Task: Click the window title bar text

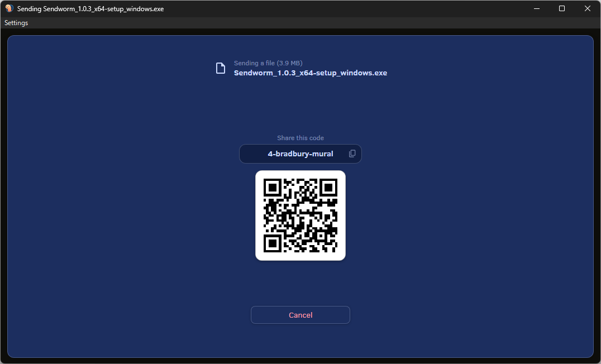Action: point(90,9)
